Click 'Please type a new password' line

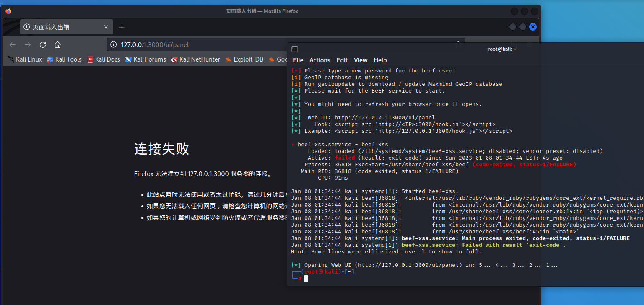pyautogui.click(x=373, y=70)
